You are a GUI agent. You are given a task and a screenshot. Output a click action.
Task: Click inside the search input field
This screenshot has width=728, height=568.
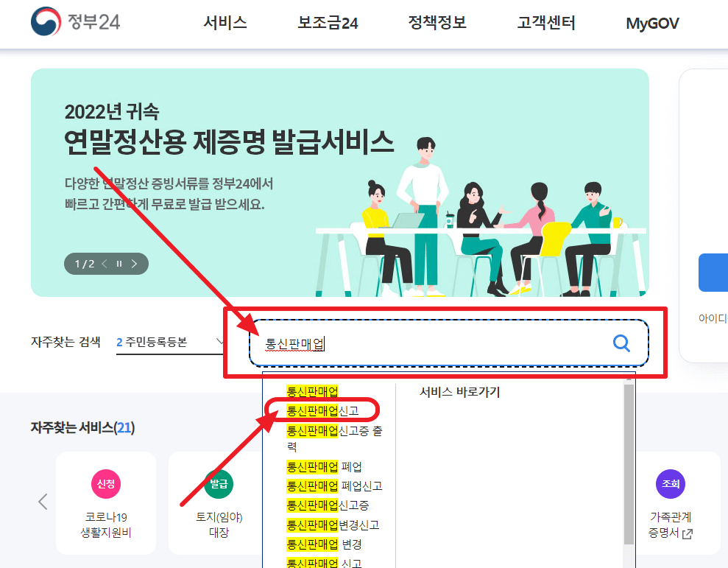(x=442, y=343)
